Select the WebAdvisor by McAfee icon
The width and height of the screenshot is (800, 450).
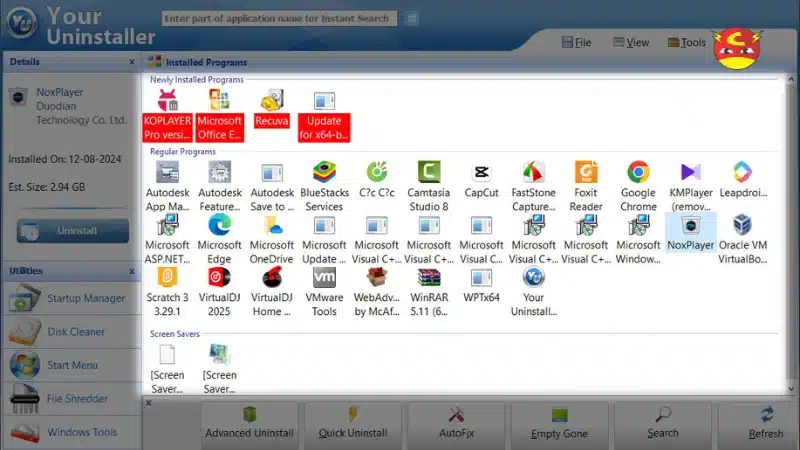coord(377,277)
